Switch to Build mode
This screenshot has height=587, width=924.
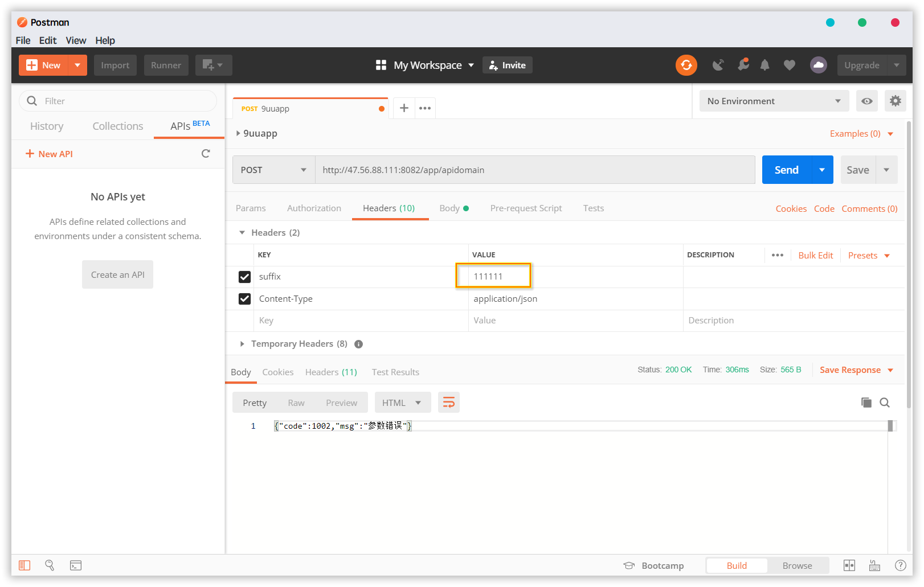click(x=737, y=565)
